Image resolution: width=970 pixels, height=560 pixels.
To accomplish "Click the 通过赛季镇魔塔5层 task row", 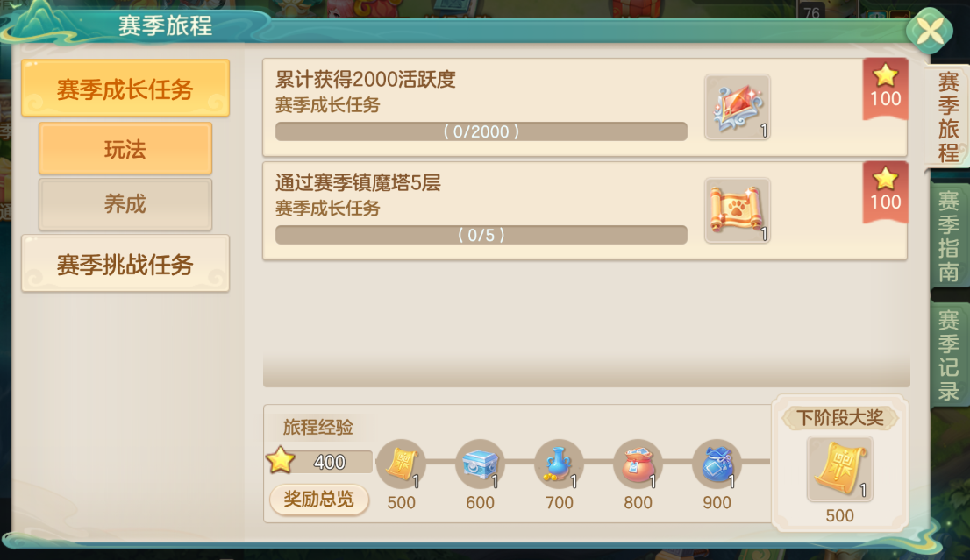I will click(x=585, y=211).
